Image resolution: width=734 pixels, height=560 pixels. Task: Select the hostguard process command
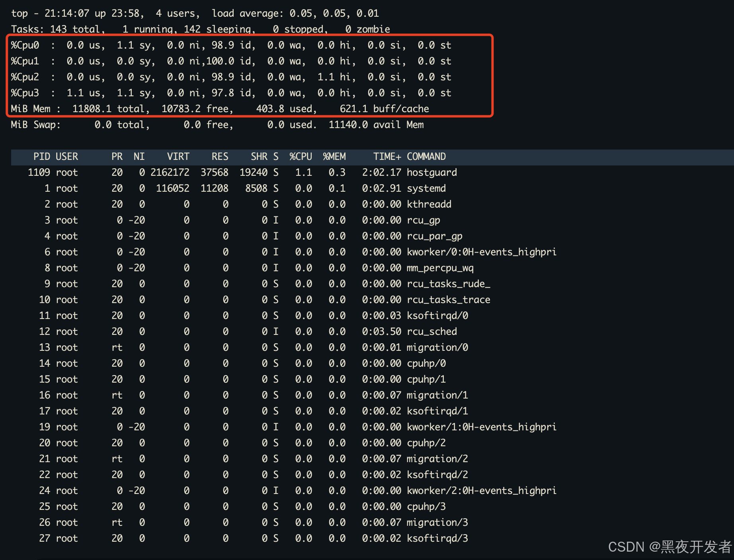pyautogui.click(x=432, y=173)
